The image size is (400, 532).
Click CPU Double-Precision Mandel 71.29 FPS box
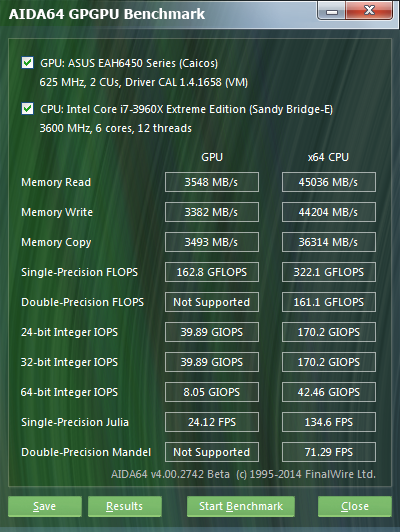(x=329, y=452)
